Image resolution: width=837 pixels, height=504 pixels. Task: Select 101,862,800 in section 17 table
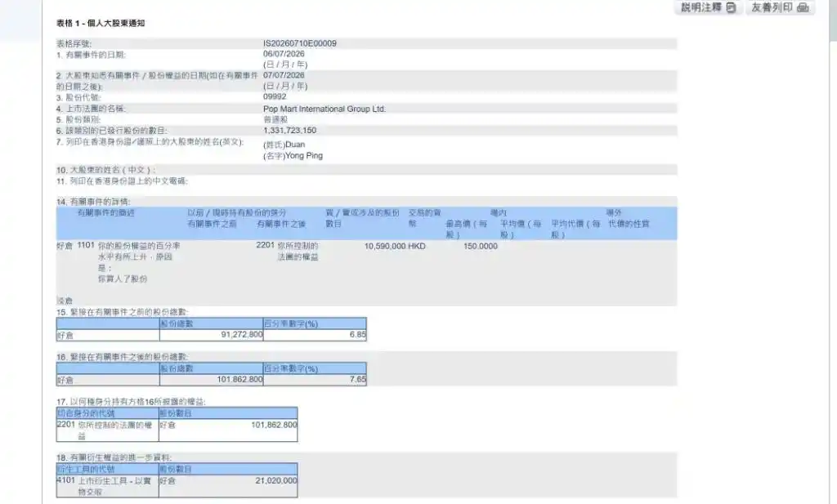(x=274, y=425)
